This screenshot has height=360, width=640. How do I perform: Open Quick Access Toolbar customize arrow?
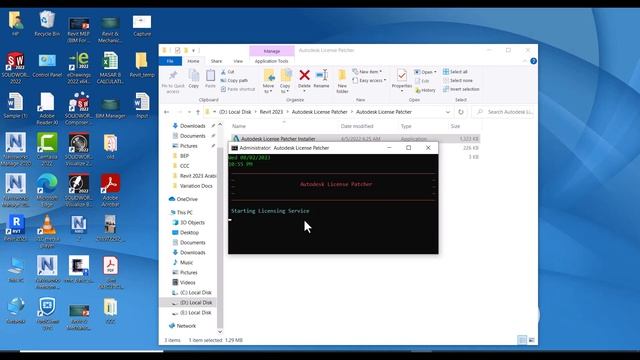pyautogui.click(x=193, y=51)
